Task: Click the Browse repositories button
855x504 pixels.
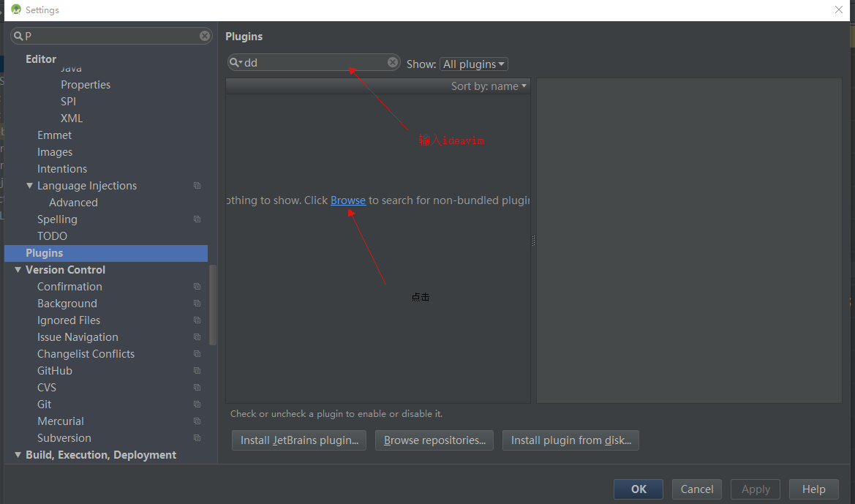Action: [434, 440]
